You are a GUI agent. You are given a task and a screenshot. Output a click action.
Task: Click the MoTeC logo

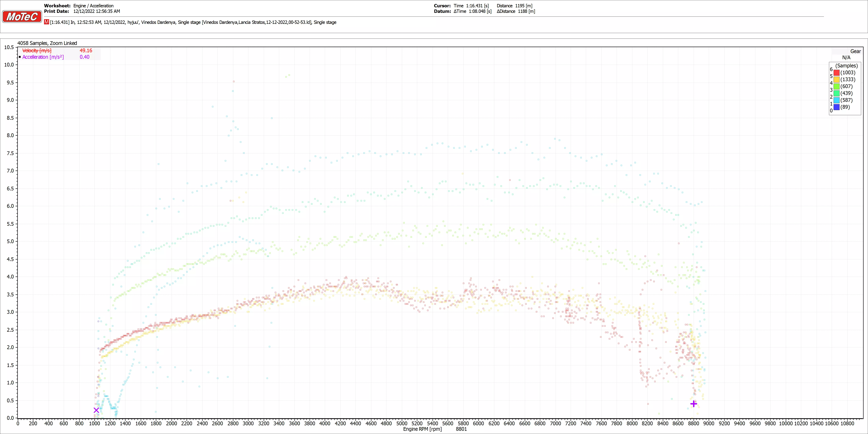(22, 17)
